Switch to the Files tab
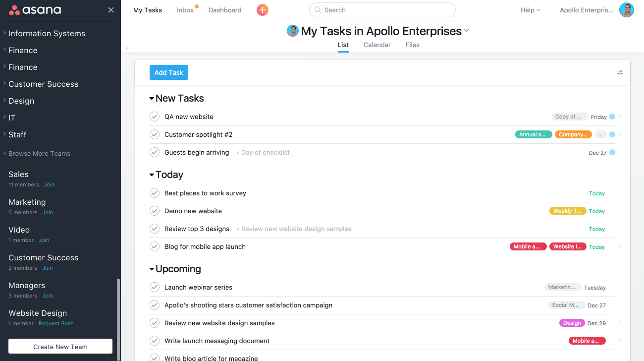This screenshot has height=361, width=644. (x=412, y=45)
